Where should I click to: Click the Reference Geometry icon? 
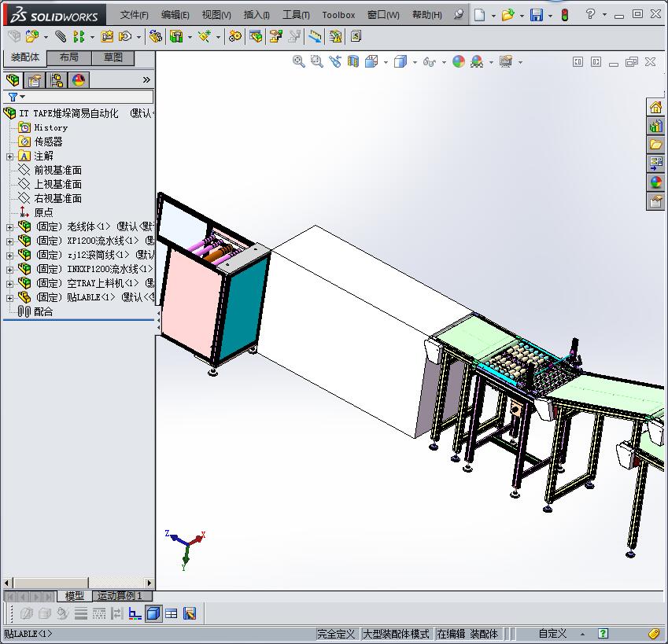[205, 37]
